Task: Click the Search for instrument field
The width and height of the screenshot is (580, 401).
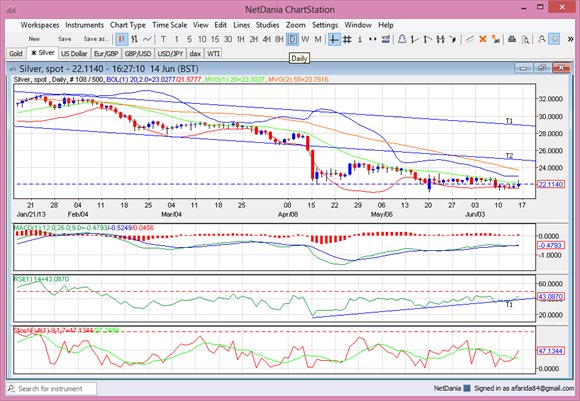Action: click(x=51, y=388)
